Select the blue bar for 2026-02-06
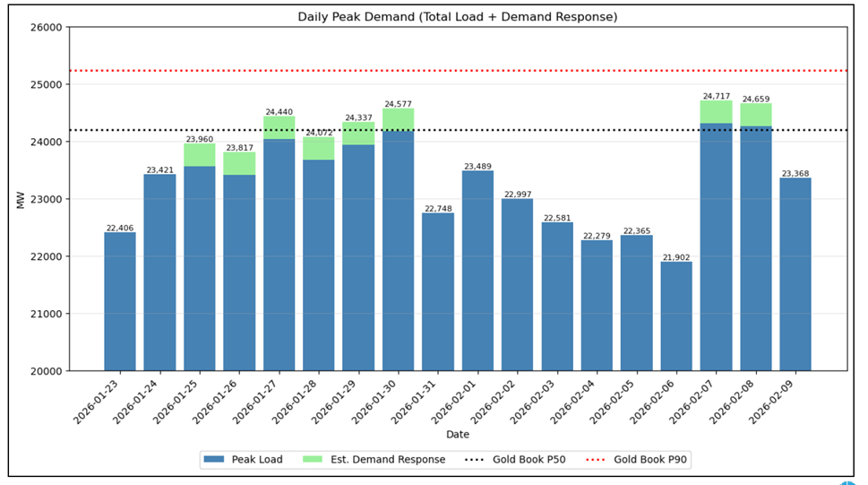Viewport: 868px width, 485px height. [676, 316]
